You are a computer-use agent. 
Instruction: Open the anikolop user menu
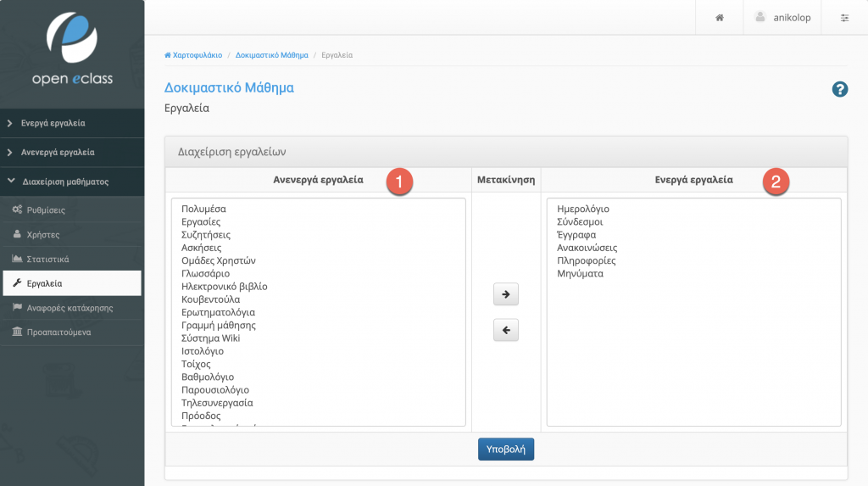[x=787, y=18]
